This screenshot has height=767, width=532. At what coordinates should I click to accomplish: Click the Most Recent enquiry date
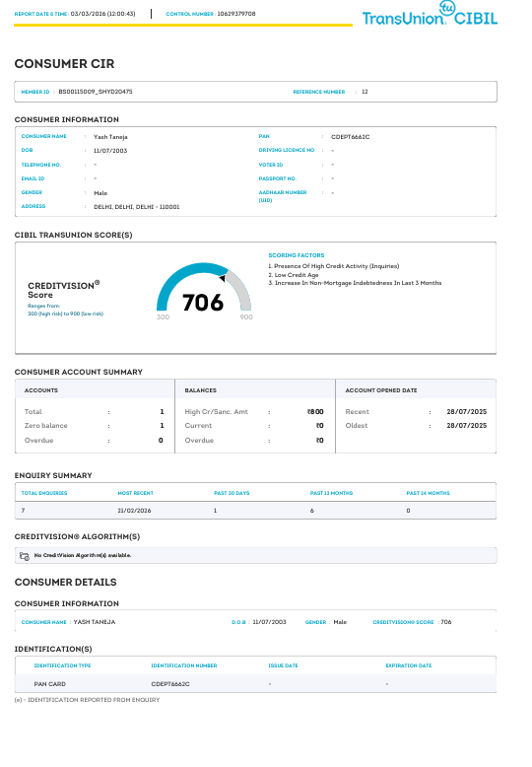point(134,511)
